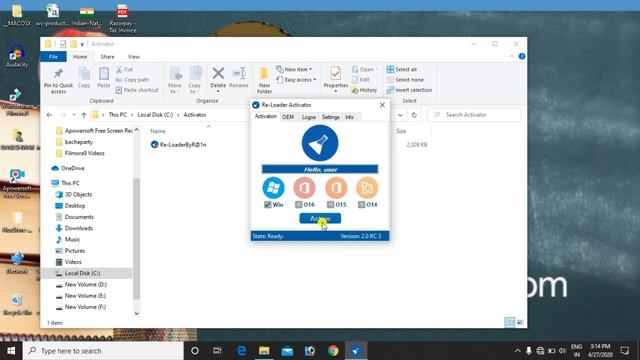640x360 pixels.
Task: Click Copy path in ribbon
Action: coord(133,80)
